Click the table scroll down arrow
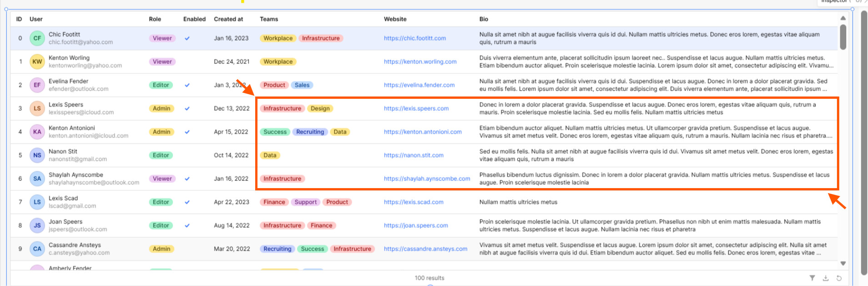868x286 pixels. coord(843,263)
